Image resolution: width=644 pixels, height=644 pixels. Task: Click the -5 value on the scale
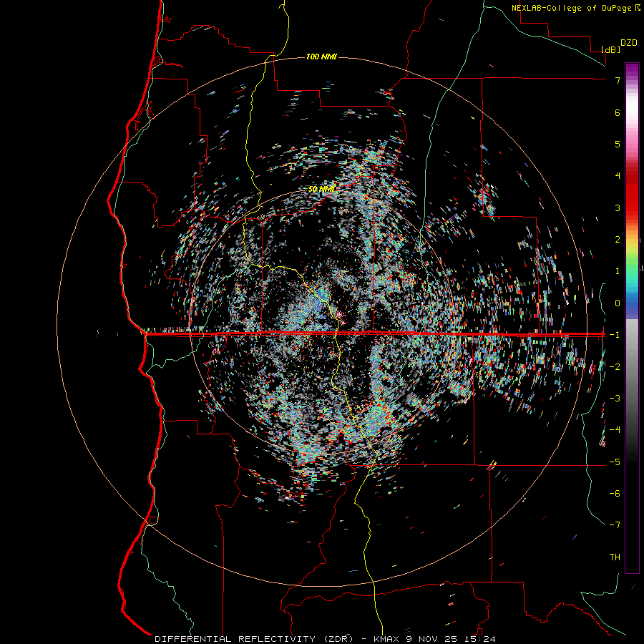click(615, 462)
